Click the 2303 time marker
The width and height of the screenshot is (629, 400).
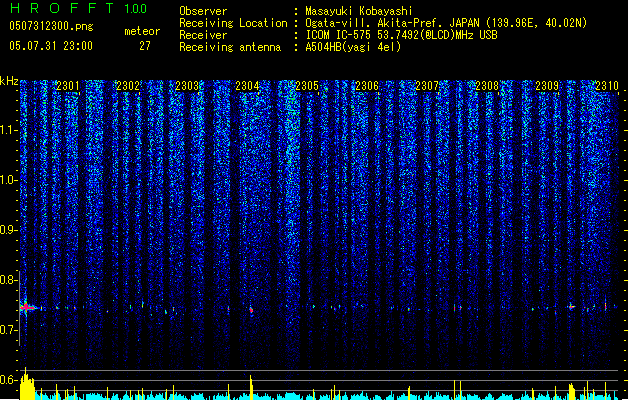coord(187,86)
